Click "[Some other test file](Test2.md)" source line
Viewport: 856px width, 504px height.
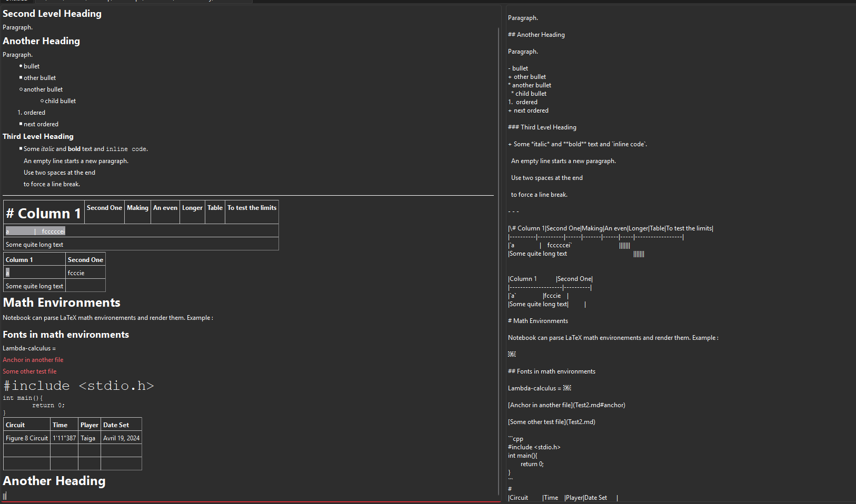coord(551,422)
